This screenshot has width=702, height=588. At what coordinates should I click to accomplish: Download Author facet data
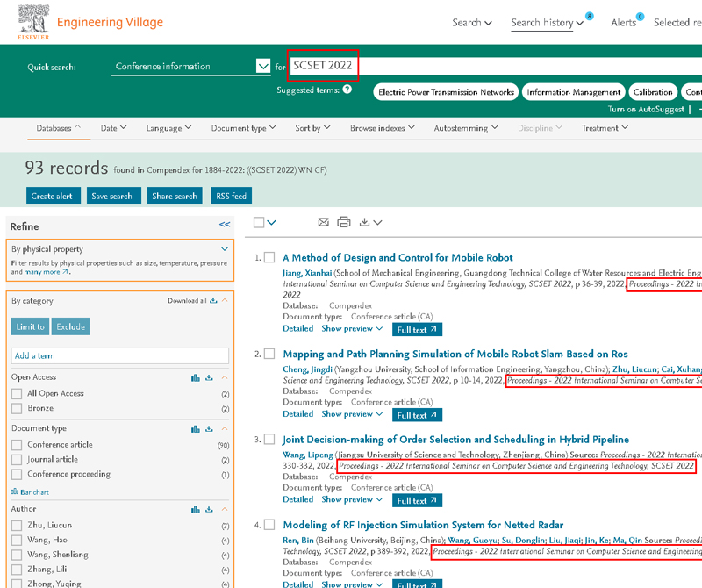[209, 510]
